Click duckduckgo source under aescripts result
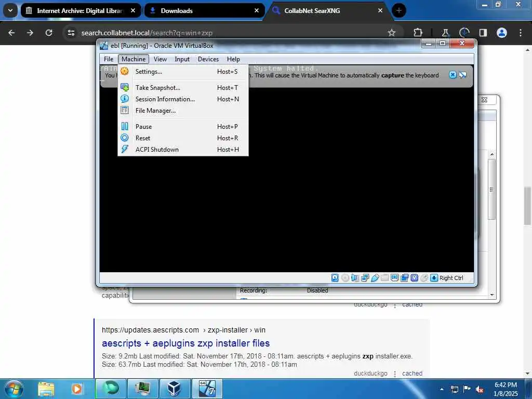Viewport: 532px width, 399px height. 370,373
